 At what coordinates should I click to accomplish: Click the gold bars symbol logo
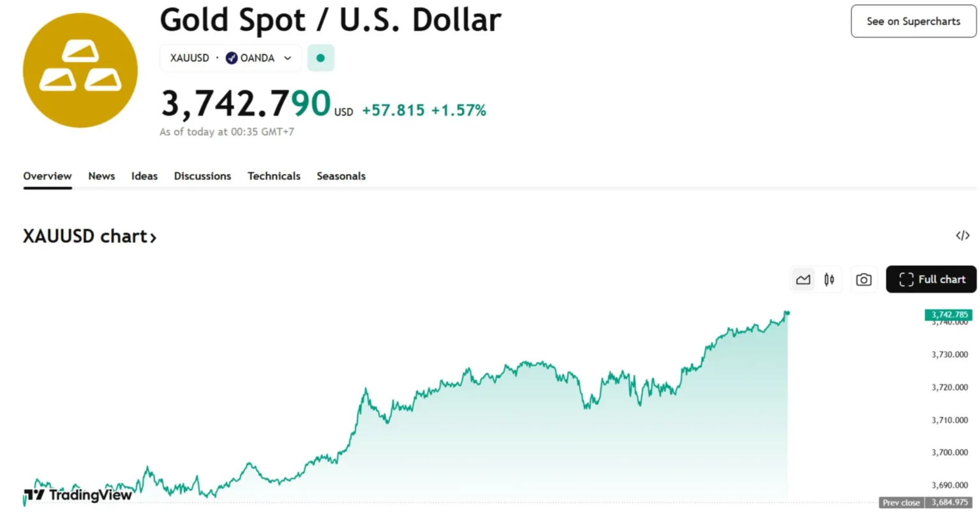(x=80, y=70)
